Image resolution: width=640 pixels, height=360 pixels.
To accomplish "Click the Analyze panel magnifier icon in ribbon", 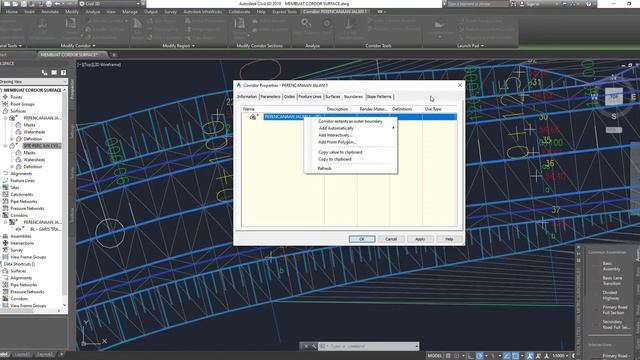I will tap(306, 24).
